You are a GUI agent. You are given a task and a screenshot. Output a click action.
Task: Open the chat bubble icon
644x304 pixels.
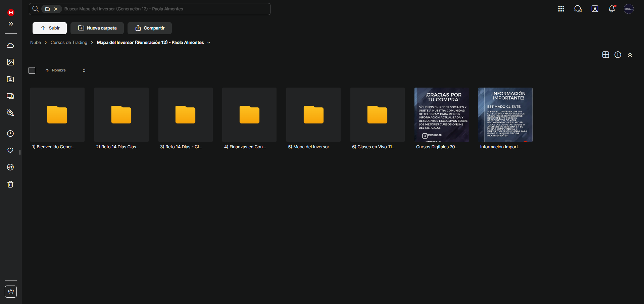click(578, 9)
